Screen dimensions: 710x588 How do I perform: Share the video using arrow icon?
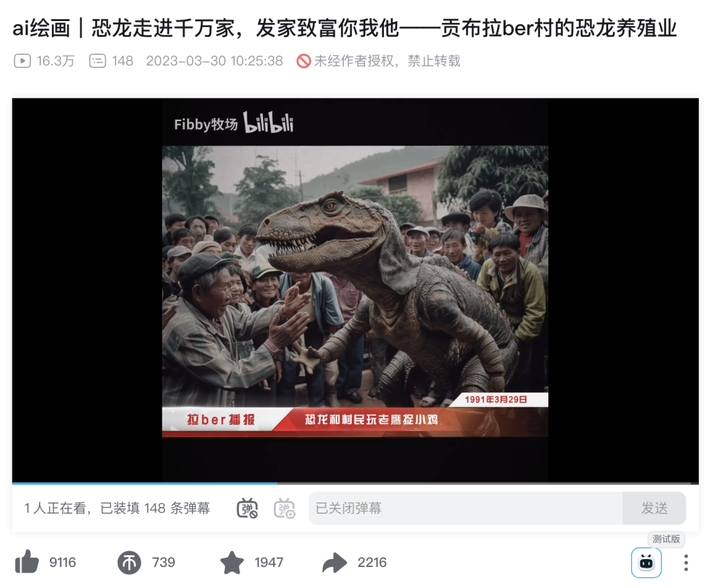[335, 562]
